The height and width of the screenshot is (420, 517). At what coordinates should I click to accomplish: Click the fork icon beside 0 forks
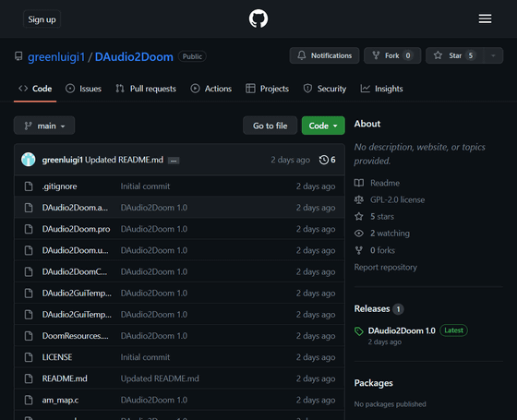pos(359,250)
